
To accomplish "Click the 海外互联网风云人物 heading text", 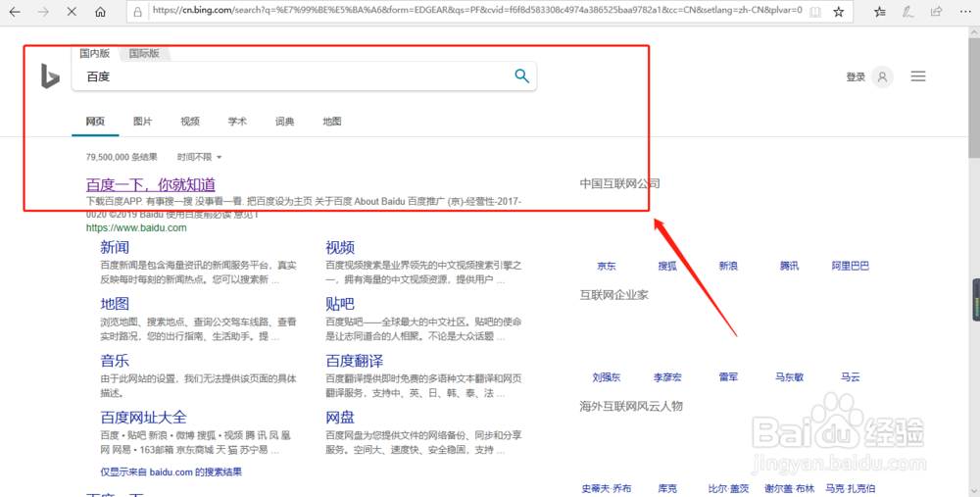I will click(x=630, y=407).
